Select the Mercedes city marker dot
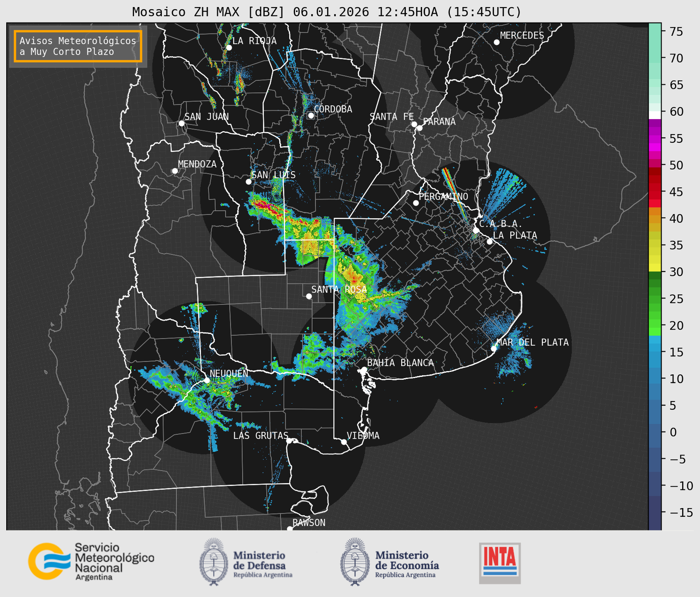This screenshot has width=700, height=597. 496,42
